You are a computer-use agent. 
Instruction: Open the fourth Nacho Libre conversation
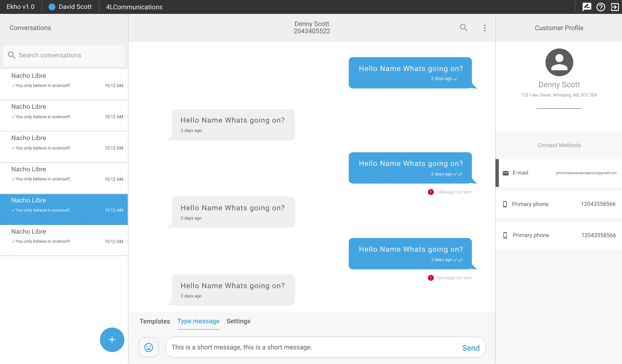(64, 178)
